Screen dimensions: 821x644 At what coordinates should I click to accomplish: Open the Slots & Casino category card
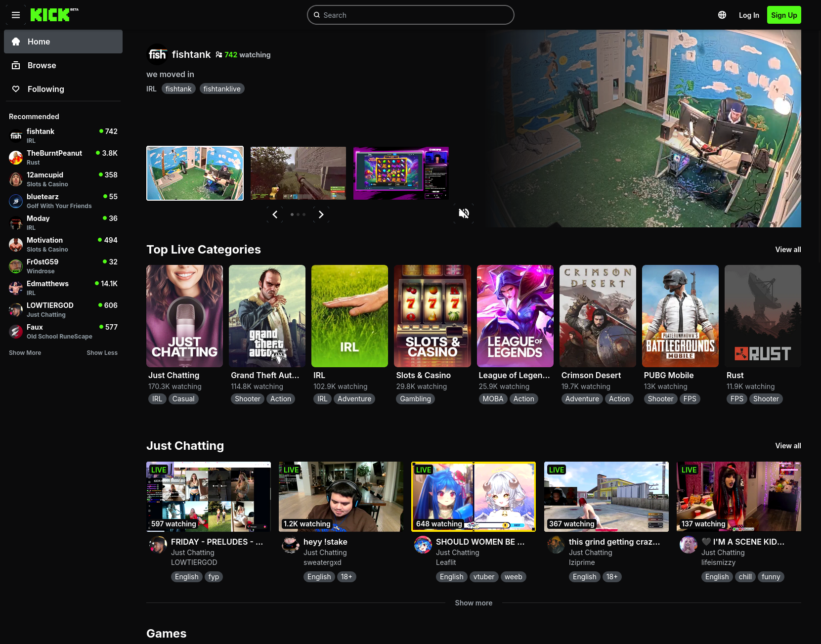tap(432, 316)
